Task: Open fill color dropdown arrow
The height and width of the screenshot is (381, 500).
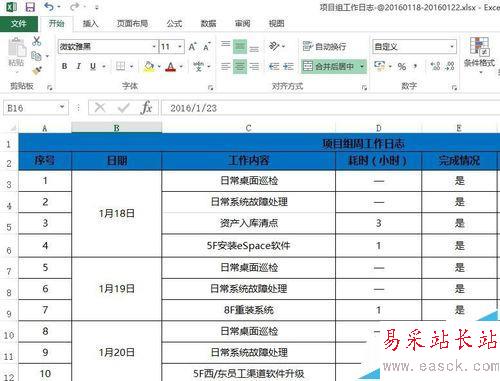Action: pos(159,67)
